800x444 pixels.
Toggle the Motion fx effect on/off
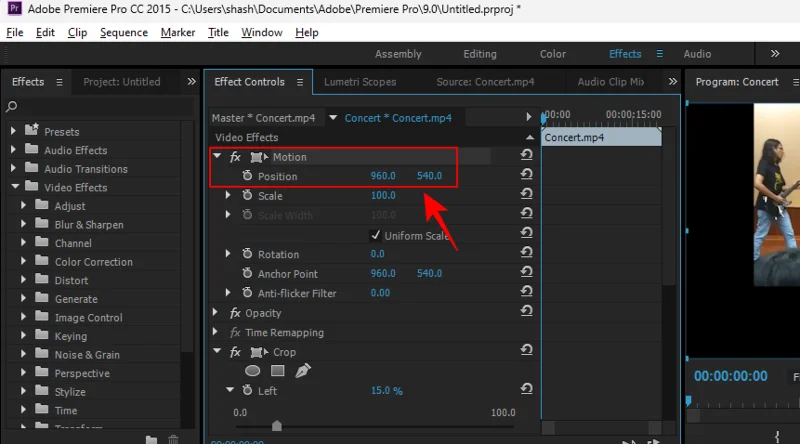[x=235, y=157]
